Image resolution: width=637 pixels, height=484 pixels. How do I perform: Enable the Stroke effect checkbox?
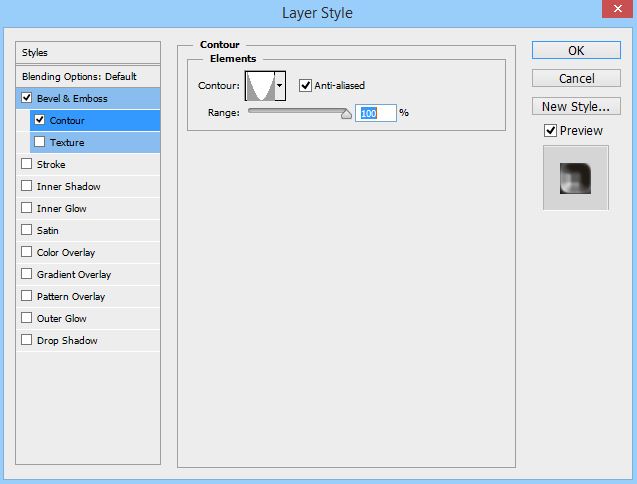26,164
